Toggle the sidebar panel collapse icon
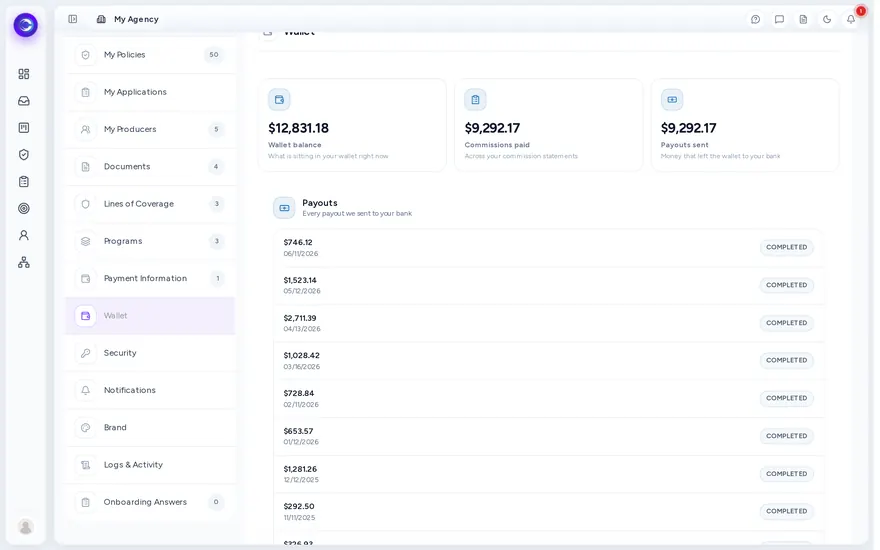 click(73, 19)
